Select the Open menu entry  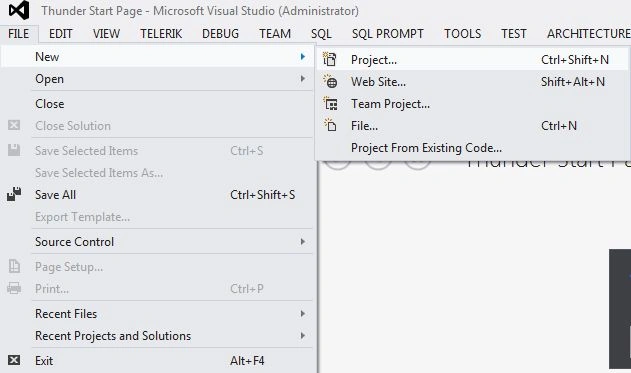pos(157,79)
